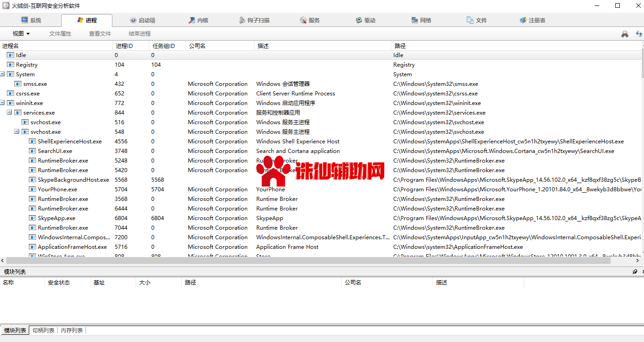Open the 文件 tab

coord(477,20)
